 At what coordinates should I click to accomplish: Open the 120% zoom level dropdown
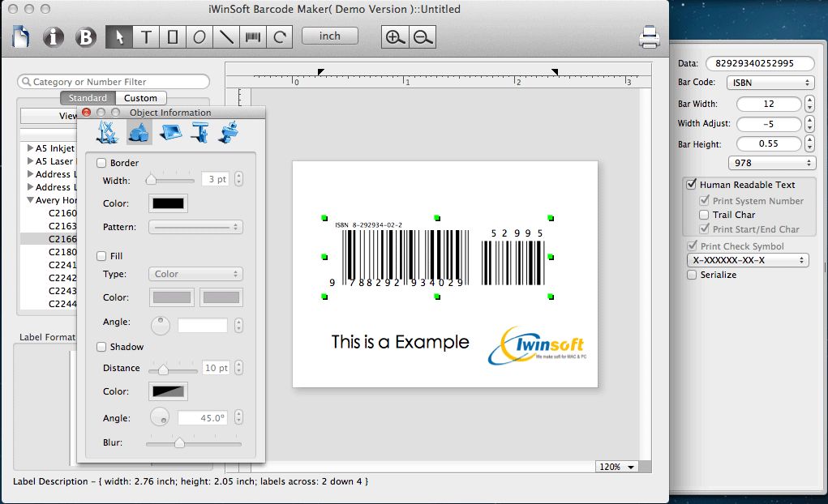coord(617,467)
